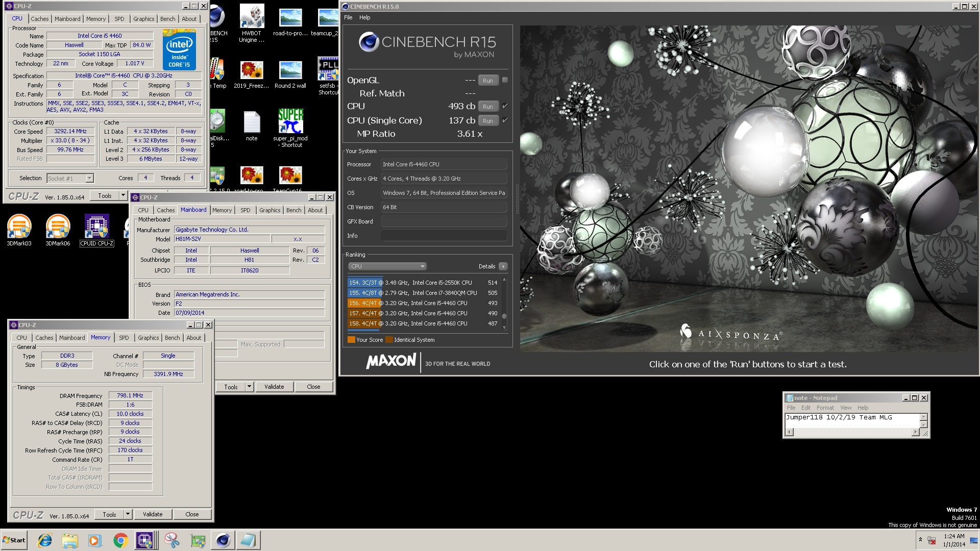The height and width of the screenshot is (551, 980).
Task: Open Tools dropdown arrow in Memory CPU-Z window
Action: click(x=128, y=514)
